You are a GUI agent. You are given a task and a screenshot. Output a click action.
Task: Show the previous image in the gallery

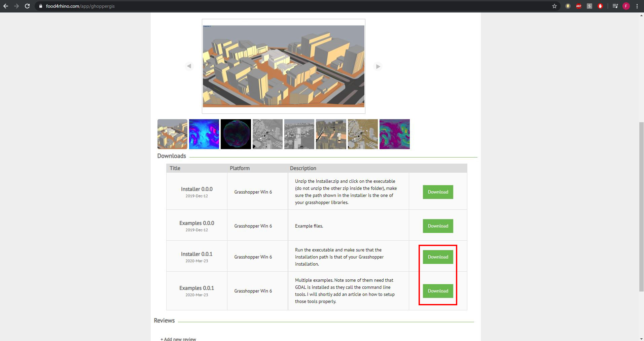pyautogui.click(x=189, y=66)
